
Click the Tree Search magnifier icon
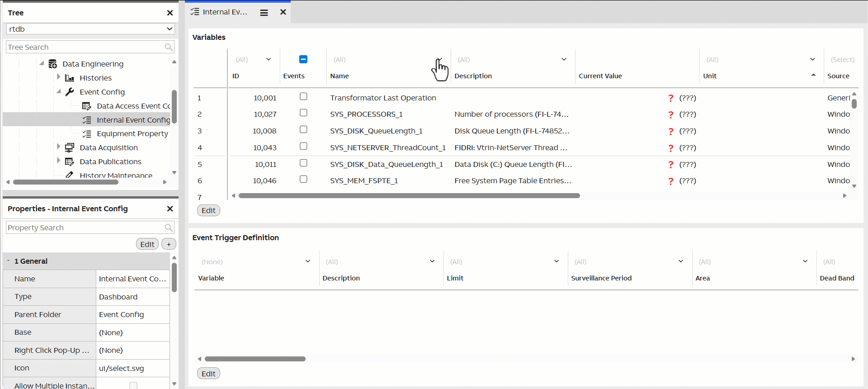tap(169, 47)
